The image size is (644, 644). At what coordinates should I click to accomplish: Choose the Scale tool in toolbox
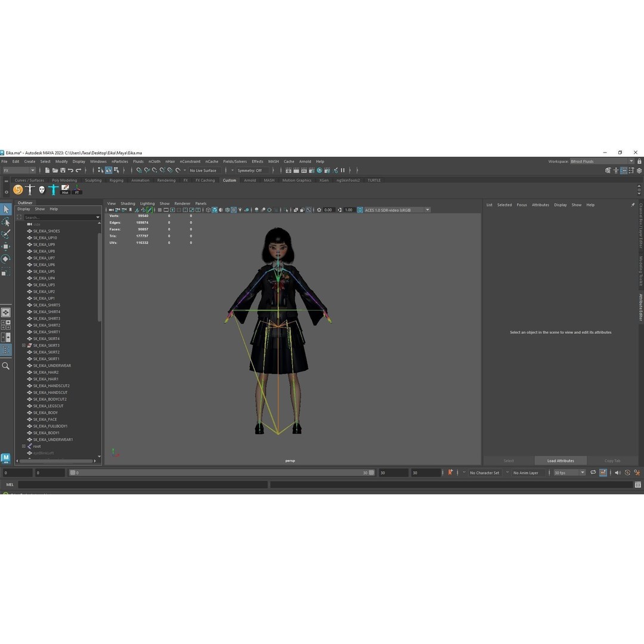point(6,271)
